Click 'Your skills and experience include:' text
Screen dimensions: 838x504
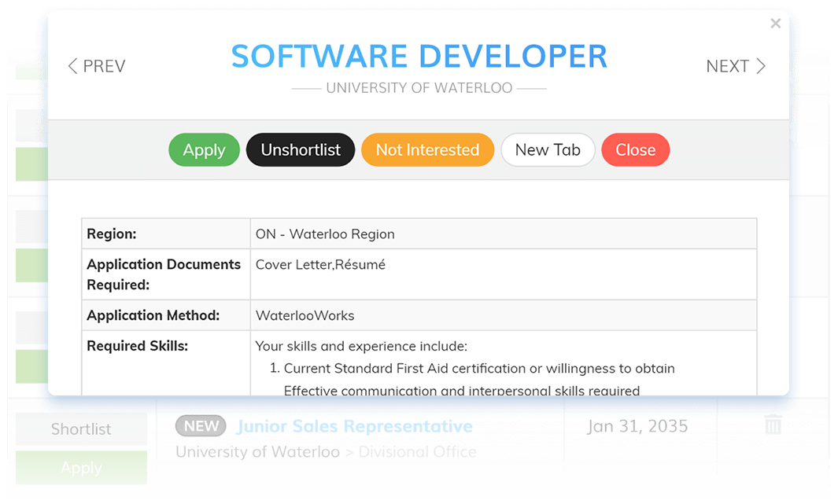[x=361, y=346]
